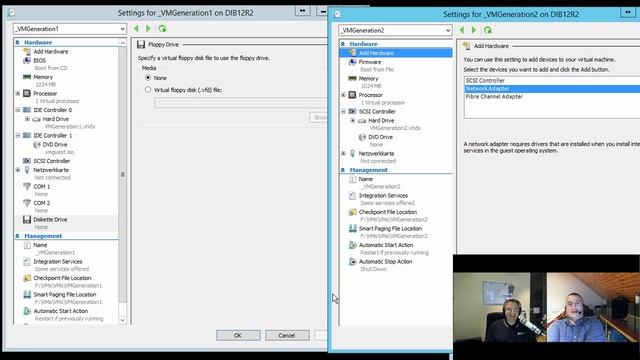Viewport: 640px width, 360px height.
Task: Expand Processor node in VMGeneration1
Action: pos(18,93)
